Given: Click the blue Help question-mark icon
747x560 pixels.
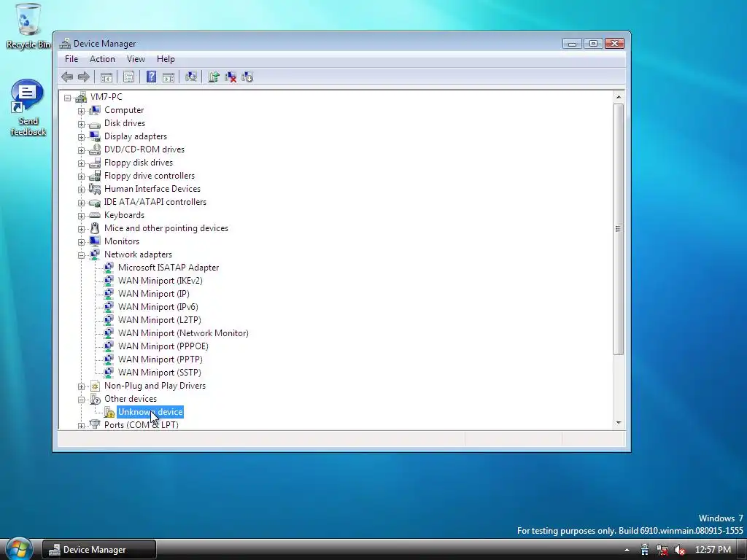Looking at the screenshot, I should 151,77.
